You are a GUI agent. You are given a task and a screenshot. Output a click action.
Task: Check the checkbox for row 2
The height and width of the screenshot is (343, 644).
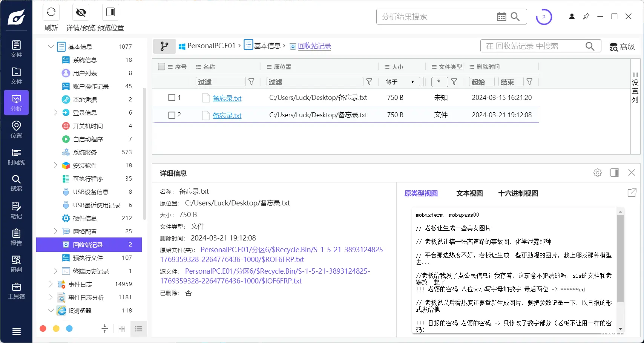coord(172,115)
